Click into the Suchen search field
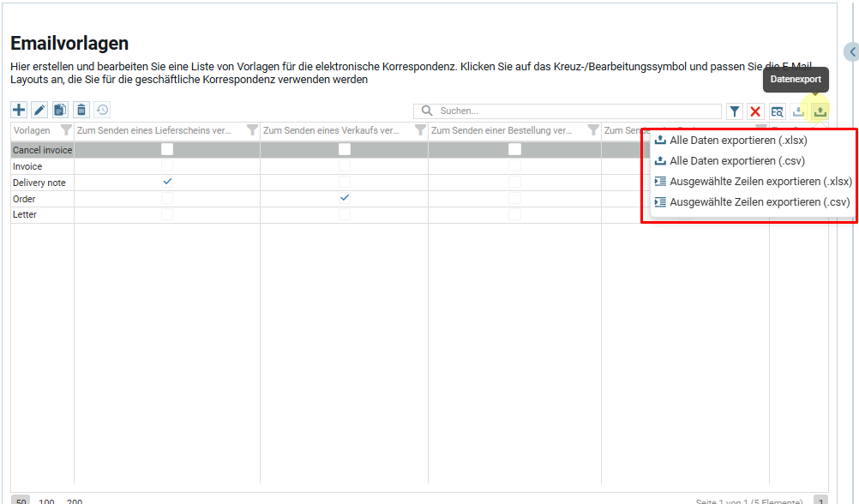Viewport: 859px width, 504px height. (574, 111)
